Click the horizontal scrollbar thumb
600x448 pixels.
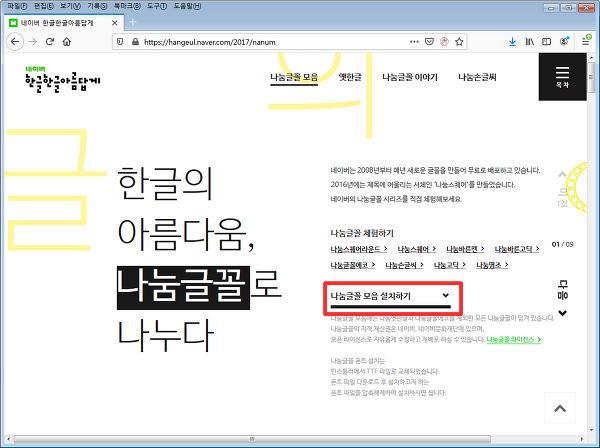tap(252, 438)
